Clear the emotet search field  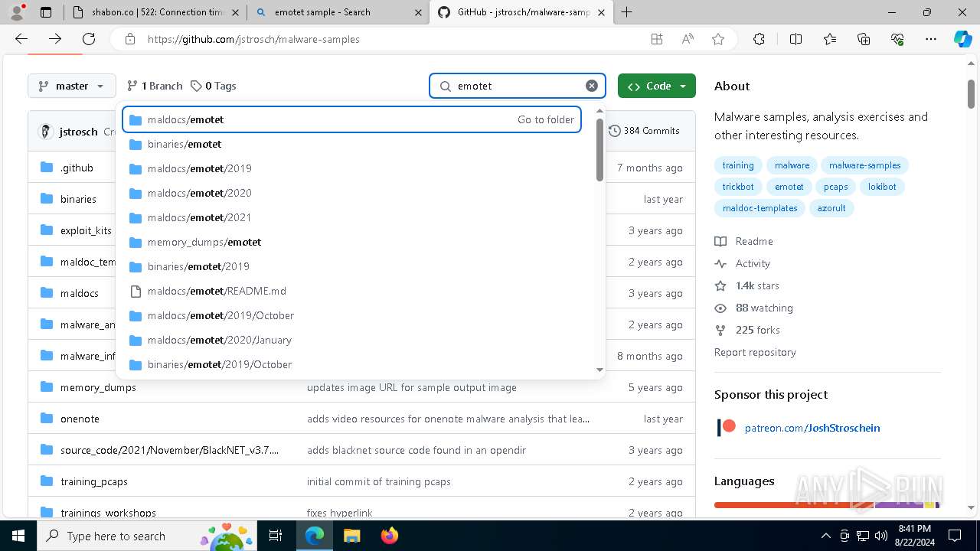coord(592,86)
